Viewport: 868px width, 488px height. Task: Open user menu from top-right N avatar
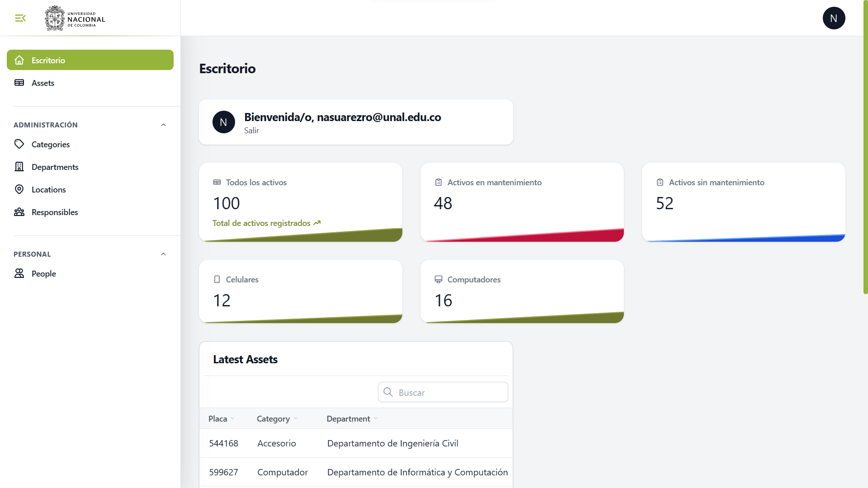pos(834,18)
